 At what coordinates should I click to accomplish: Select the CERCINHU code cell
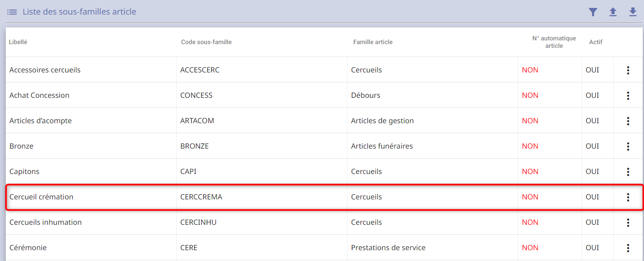[198, 222]
